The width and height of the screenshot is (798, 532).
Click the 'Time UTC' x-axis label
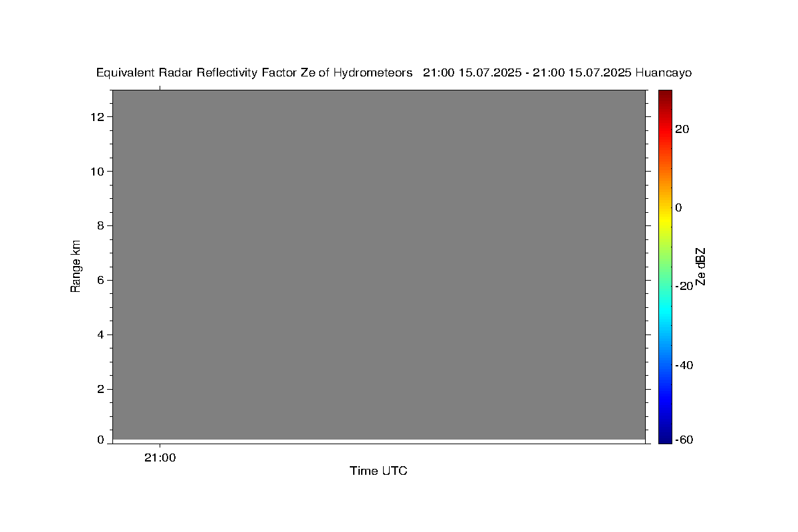tap(378, 471)
